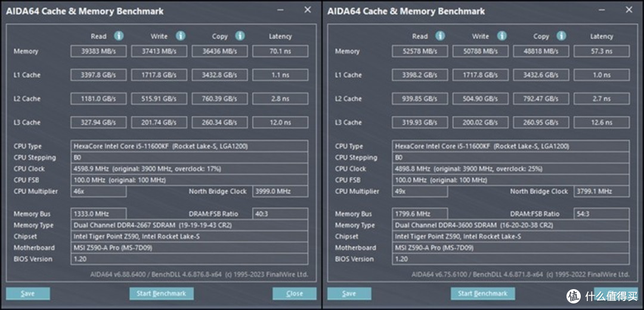This screenshot has height=310, width=644.
Task: Start Benchmark in right window
Action: [x=482, y=293]
